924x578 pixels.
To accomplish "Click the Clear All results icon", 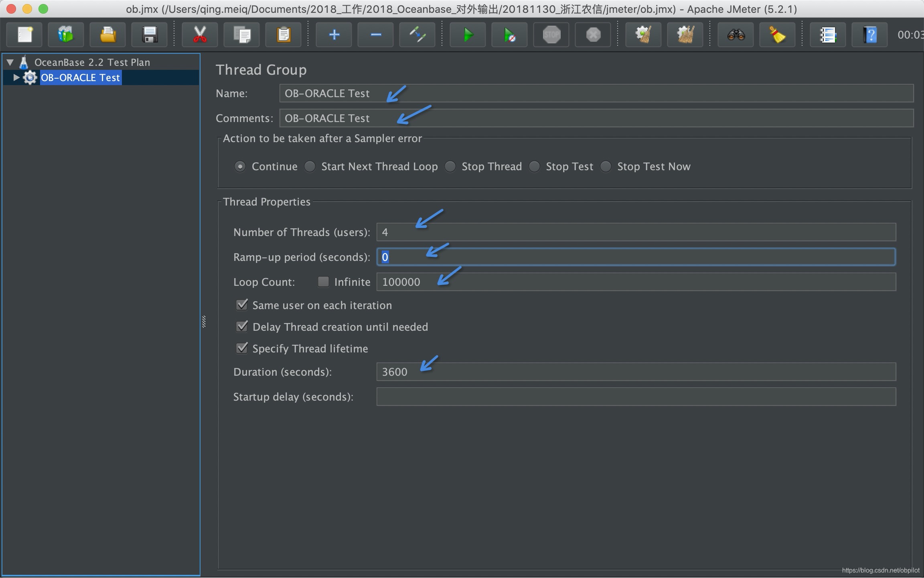I will click(685, 35).
